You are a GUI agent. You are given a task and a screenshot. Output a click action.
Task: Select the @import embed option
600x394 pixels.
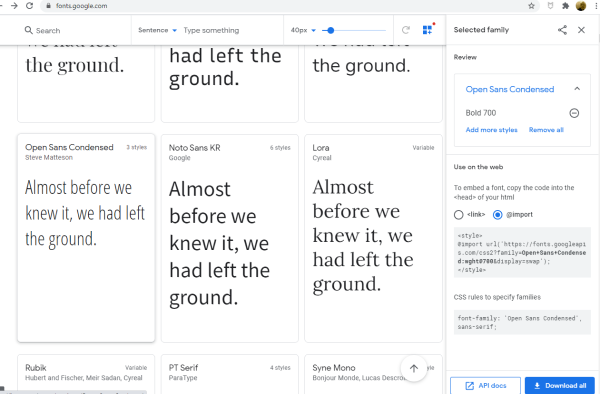click(497, 215)
